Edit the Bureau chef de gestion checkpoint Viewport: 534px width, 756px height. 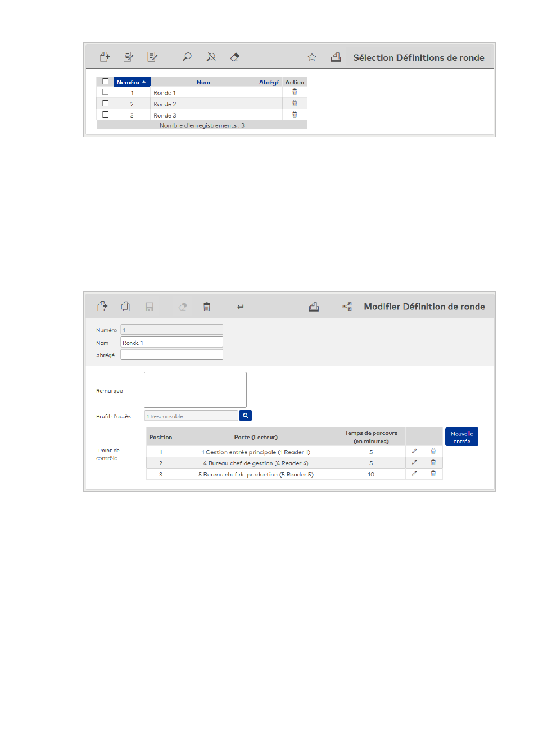coord(414,462)
